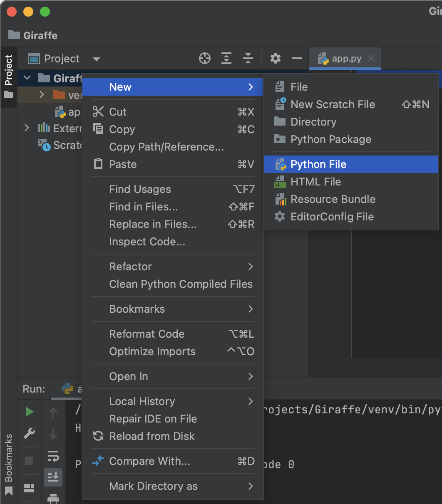Viewport: 442px width, 504px height.
Task: Choose Python File in New submenu
Action: (x=351, y=164)
